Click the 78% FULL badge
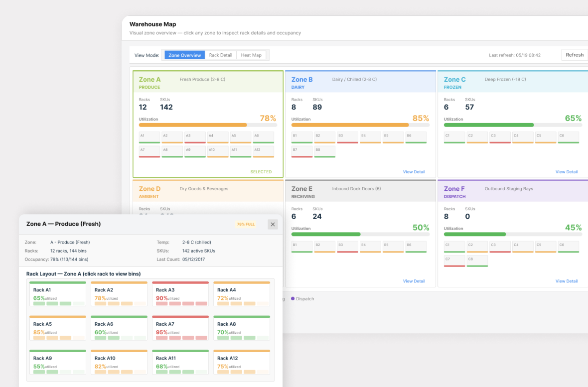Screen dimensions: 588x387 [x=246, y=224]
